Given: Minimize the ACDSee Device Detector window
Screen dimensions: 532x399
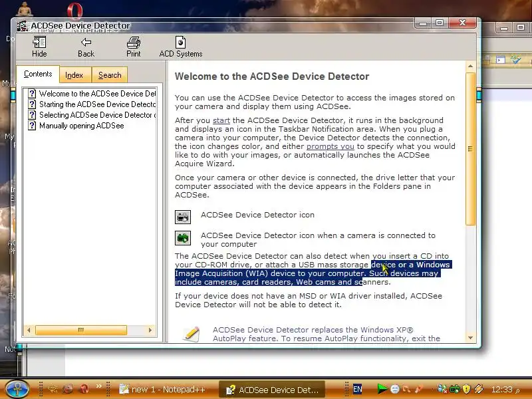Looking at the screenshot, I should [x=423, y=23].
